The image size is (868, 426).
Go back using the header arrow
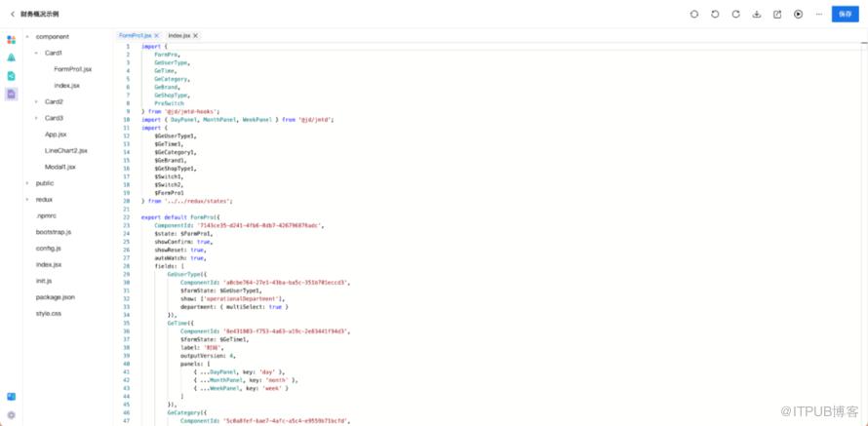(12, 15)
